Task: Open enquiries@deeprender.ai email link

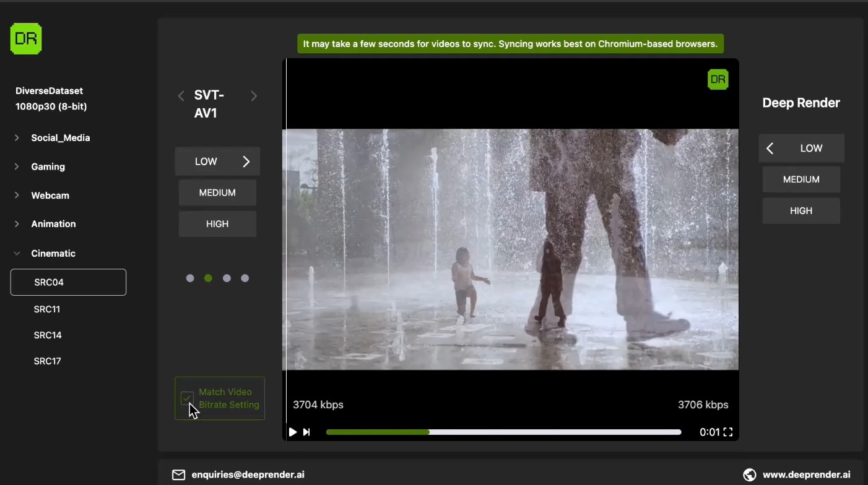Action: tap(248, 475)
